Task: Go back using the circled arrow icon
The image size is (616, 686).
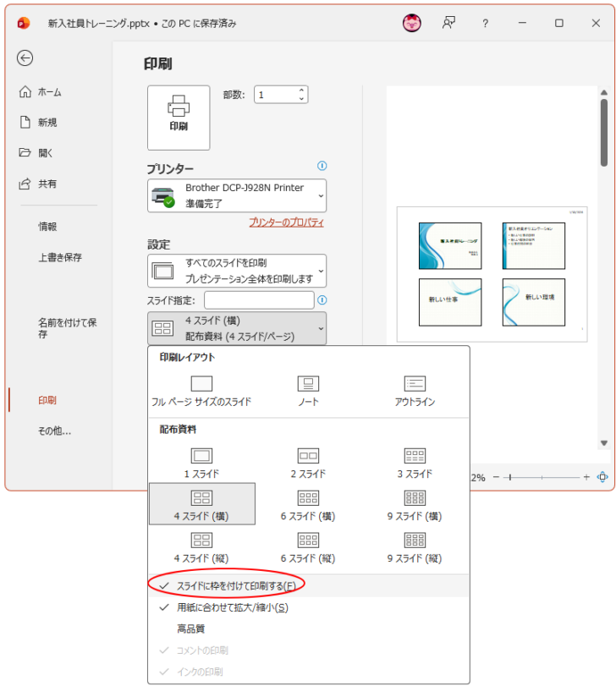Action: pyautogui.click(x=25, y=58)
